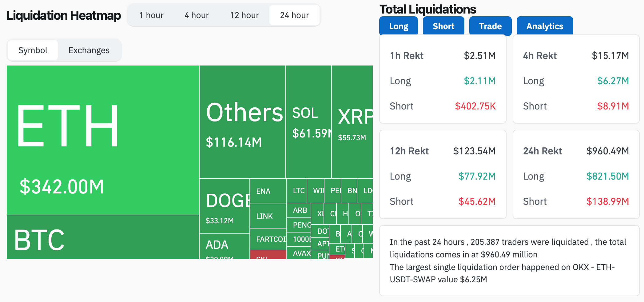Screen dimensions: 644x302
Task: Choose the 12 hour timeframe
Action: [x=244, y=15]
